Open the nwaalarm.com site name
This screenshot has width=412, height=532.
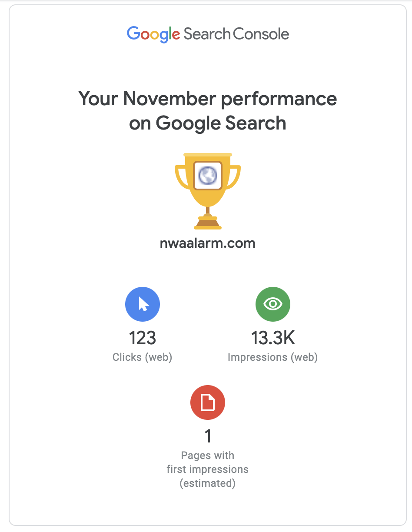coord(208,243)
